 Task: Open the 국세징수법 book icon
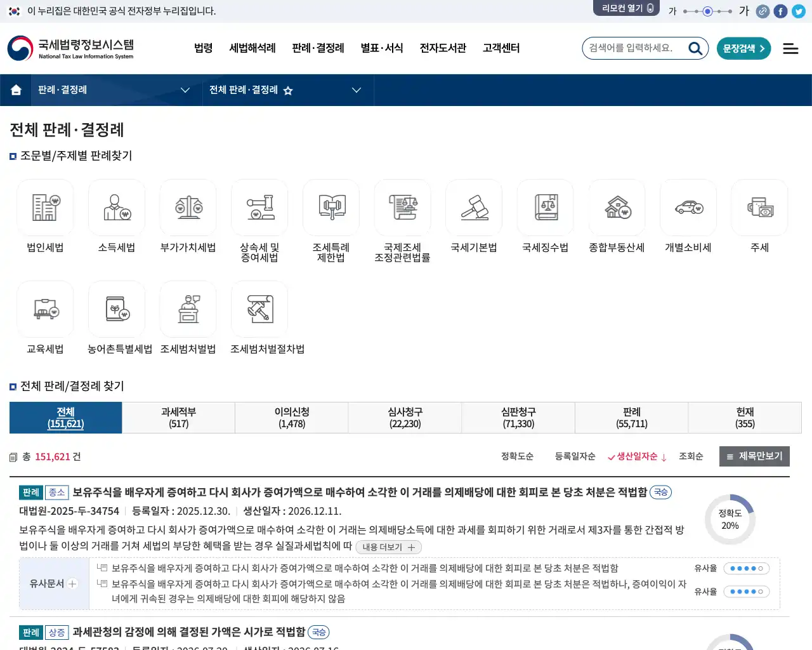pyautogui.click(x=546, y=208)
